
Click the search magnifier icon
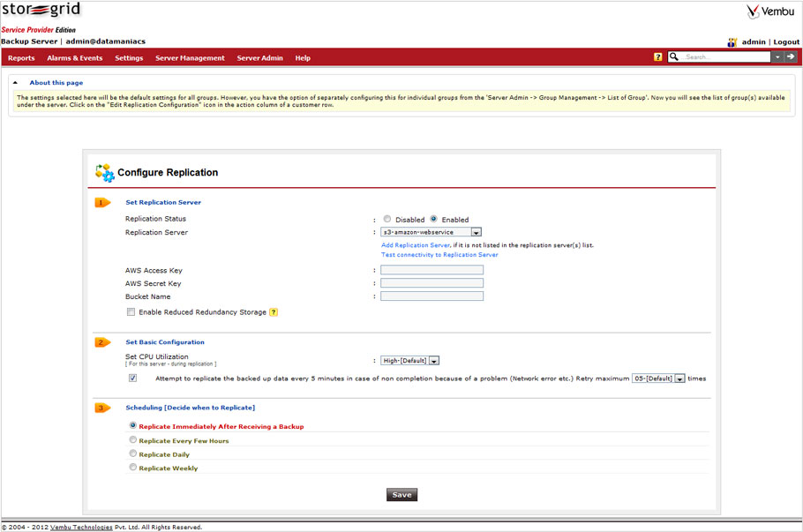point(674,57)
